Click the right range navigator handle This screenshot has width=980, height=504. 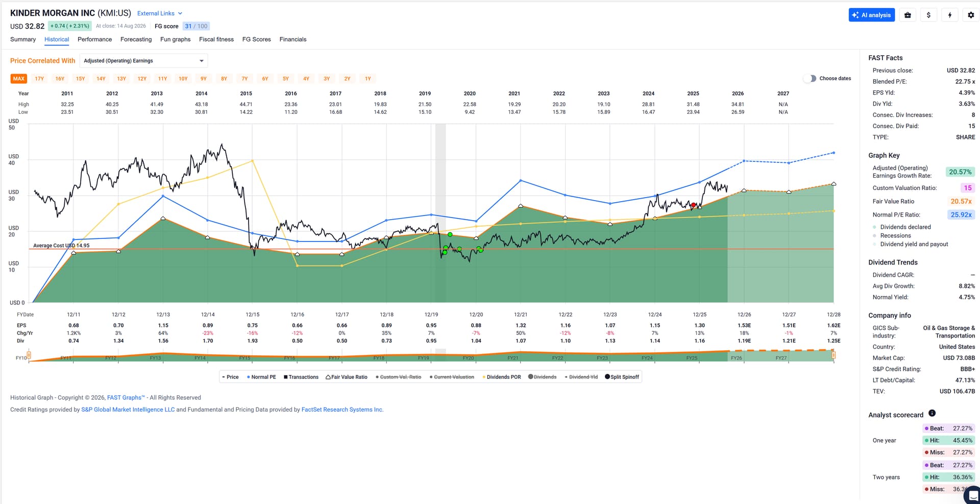tap(834, 354)
